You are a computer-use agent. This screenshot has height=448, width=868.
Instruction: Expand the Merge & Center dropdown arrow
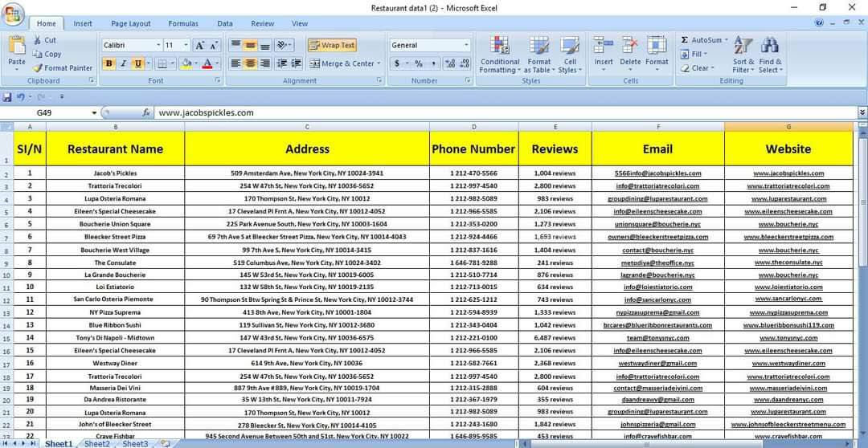coord(379,63)
